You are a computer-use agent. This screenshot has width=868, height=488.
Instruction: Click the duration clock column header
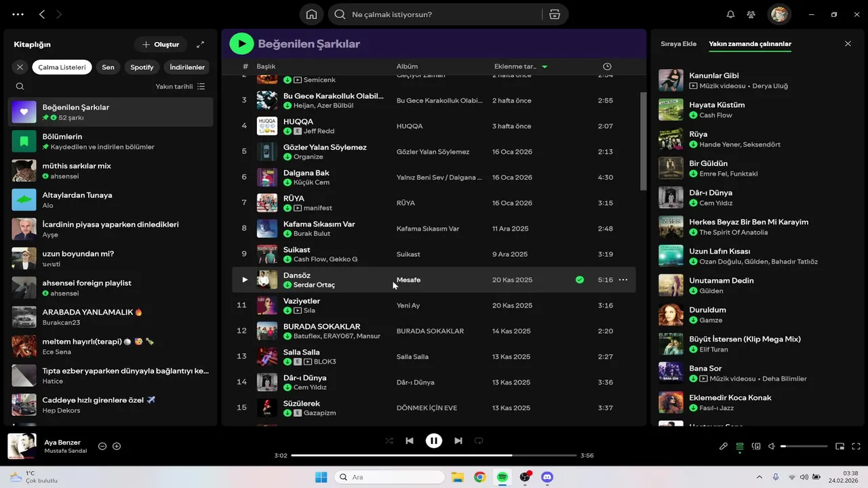click(607, 66)
